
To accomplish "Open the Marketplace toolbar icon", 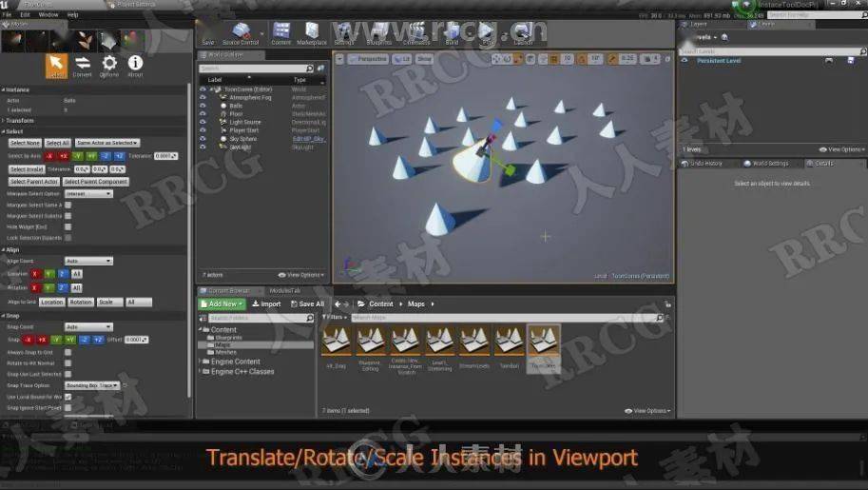I will (312, 34).
